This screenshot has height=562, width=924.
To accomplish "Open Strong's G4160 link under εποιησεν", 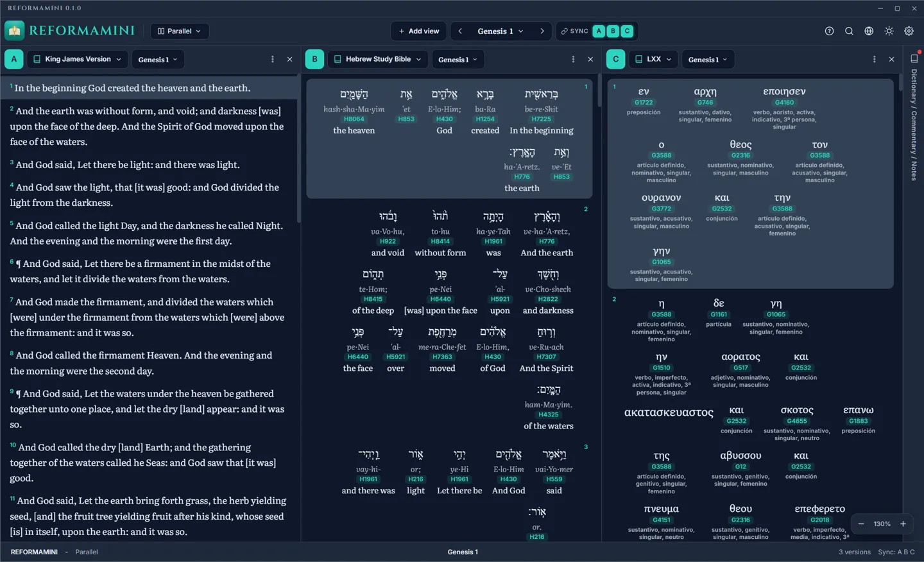I will (x=784, y=103).
